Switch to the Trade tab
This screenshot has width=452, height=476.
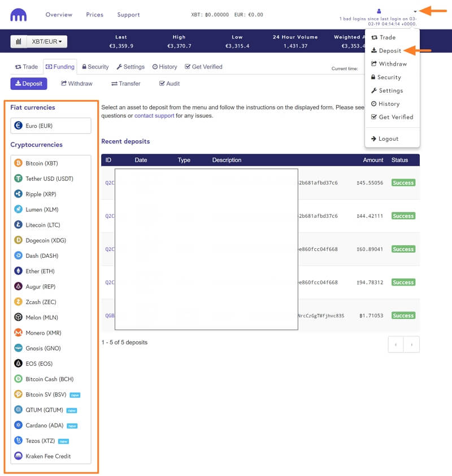point(27,67)
